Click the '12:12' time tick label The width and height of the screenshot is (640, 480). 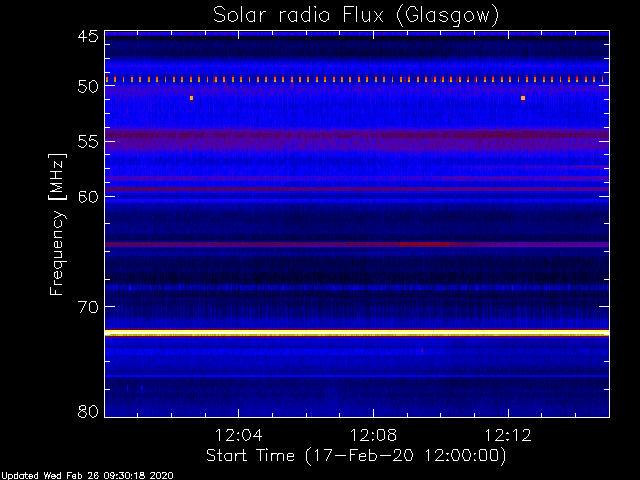(x=508, y=436)
